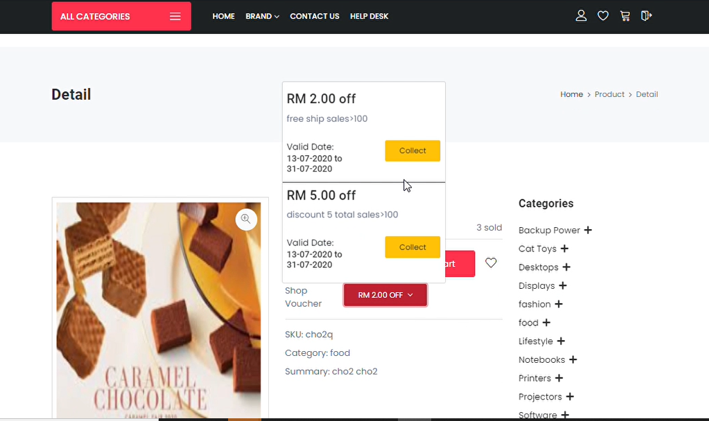Open the Help Desk menu item
Image resolution: width=709 pixels, height=421 pixels.
click(x=369, y=16)
